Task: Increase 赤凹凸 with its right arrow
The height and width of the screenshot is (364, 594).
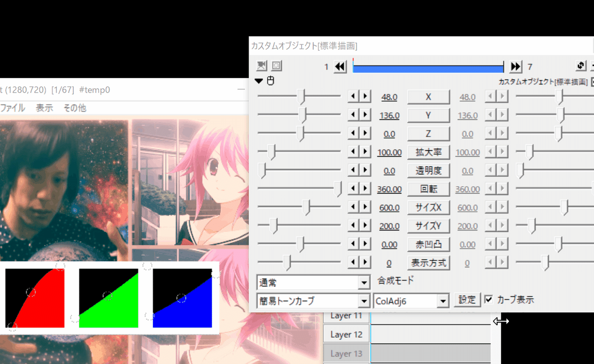Action: [365, 244]
